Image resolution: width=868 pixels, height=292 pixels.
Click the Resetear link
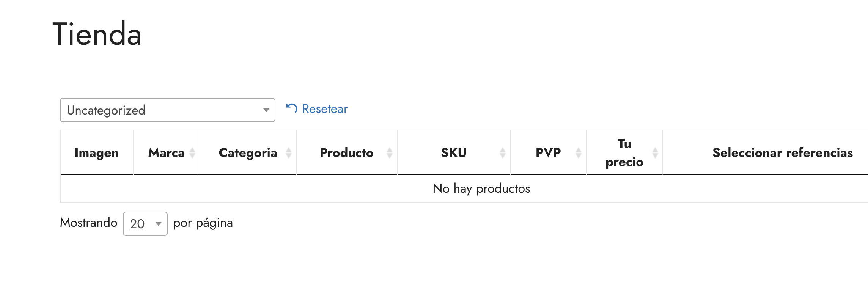click(325, 109)
